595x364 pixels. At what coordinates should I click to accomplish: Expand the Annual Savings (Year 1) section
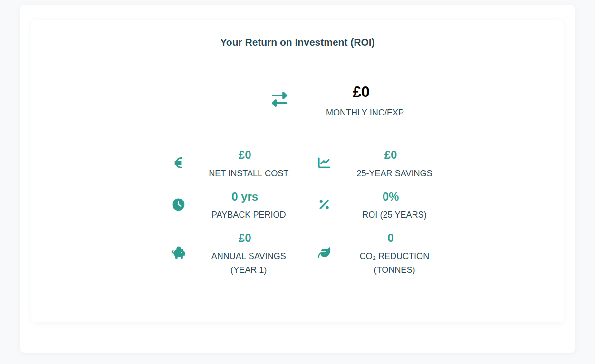click(249, 262)
